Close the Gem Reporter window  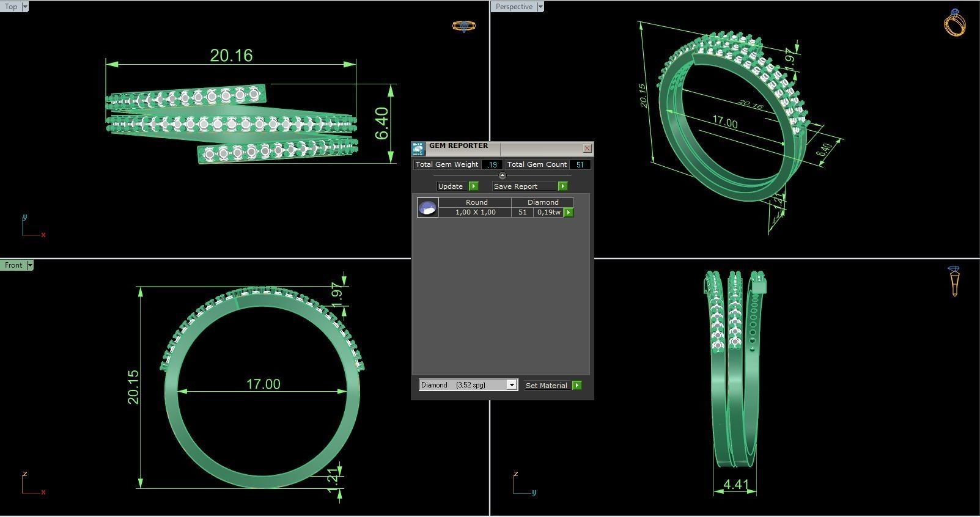click(x=587, y=148)
